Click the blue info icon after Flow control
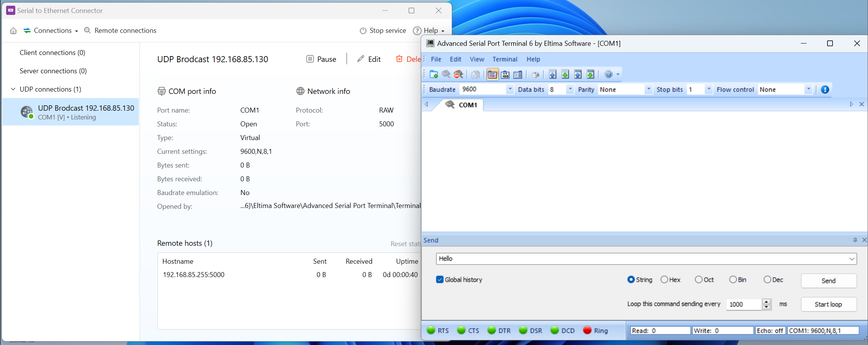This screenshot has width=868, height=345. 825,89
